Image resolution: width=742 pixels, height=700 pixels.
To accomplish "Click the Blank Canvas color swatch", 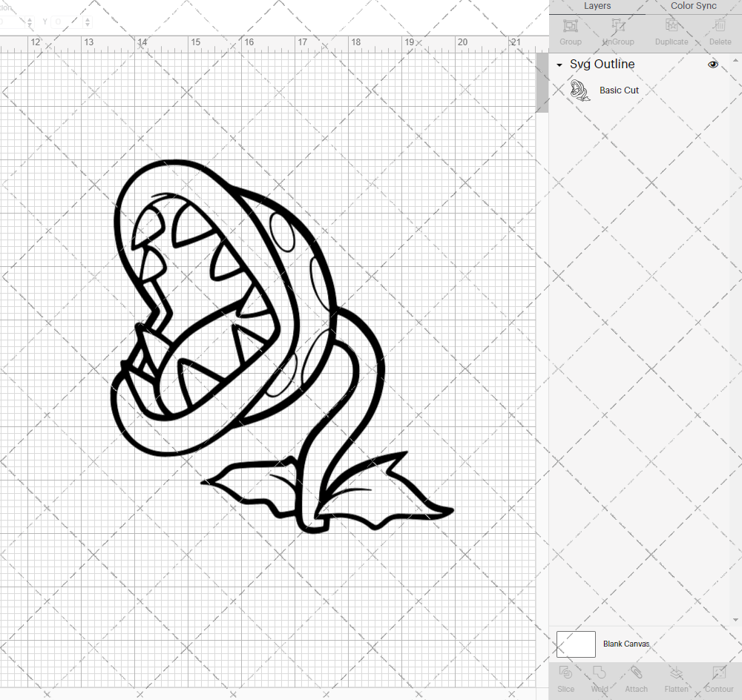I will point(576,644).
